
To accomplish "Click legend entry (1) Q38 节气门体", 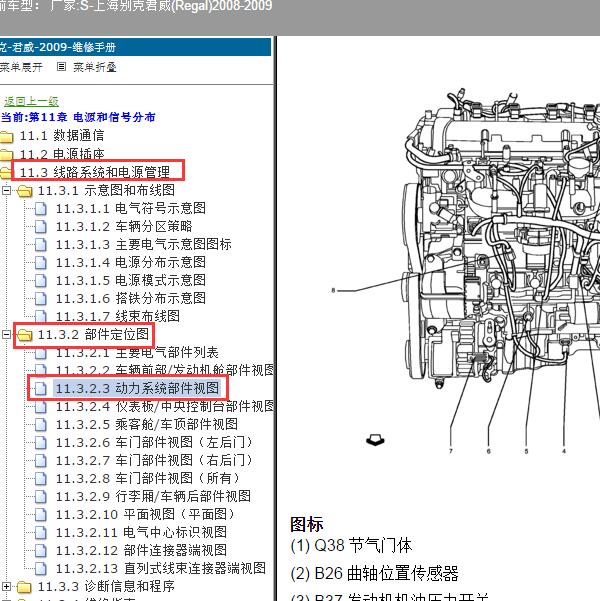I will click(351, 545).
